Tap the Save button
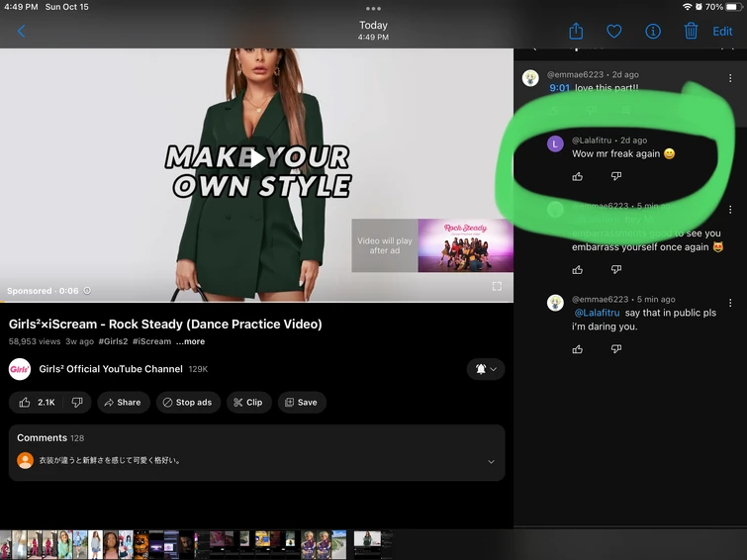This screenshot has width=747, height=560. 302,403
